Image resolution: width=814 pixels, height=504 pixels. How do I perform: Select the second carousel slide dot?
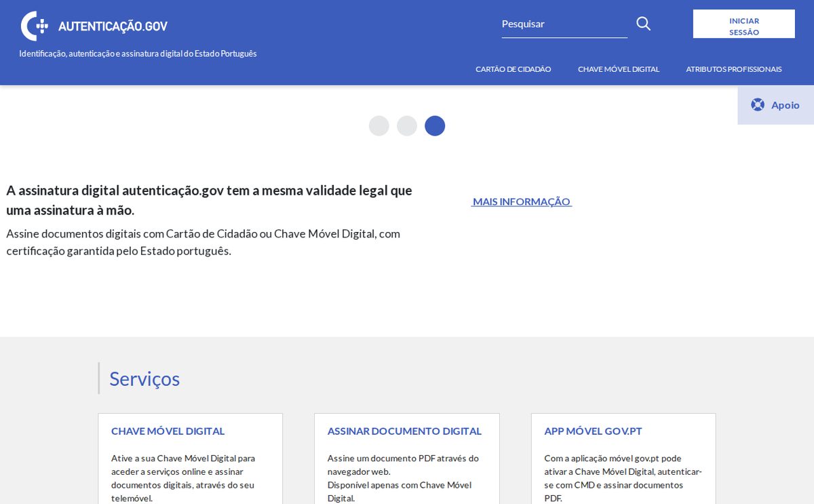tap(407, 125)
